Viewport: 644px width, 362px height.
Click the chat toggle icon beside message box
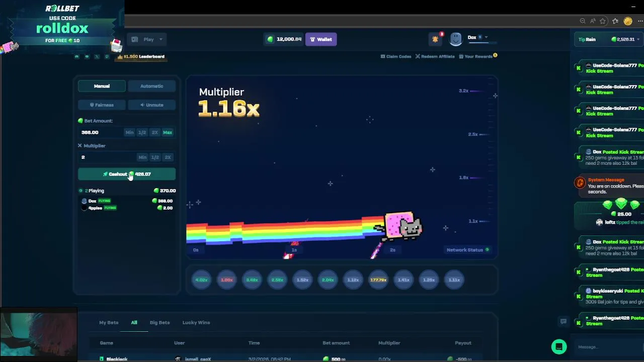coord(563,321)
